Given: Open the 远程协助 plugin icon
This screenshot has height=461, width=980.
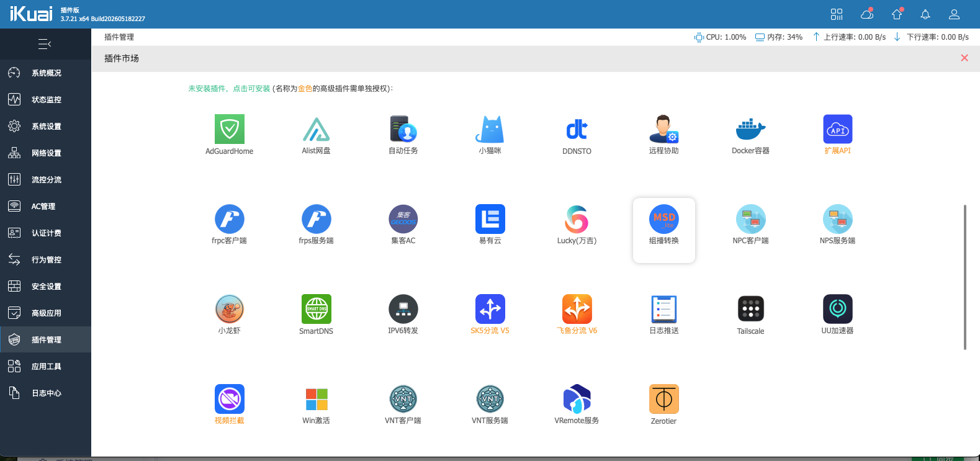Looking at the screenshot, I should tap(664, 129).
